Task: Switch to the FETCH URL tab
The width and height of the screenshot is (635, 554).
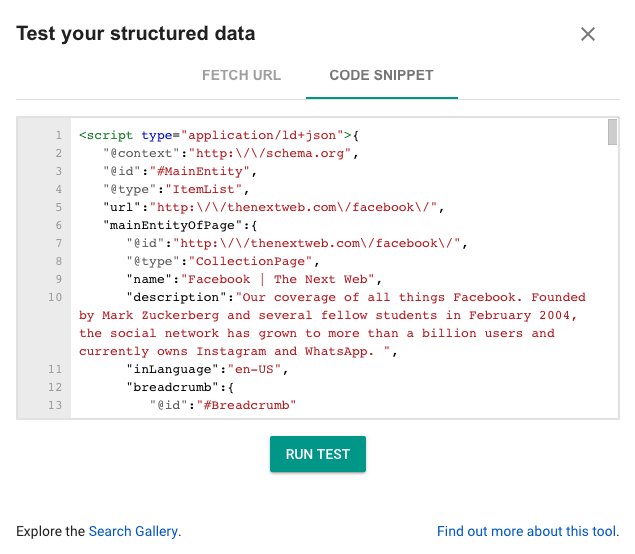Action: coord(241,76)
